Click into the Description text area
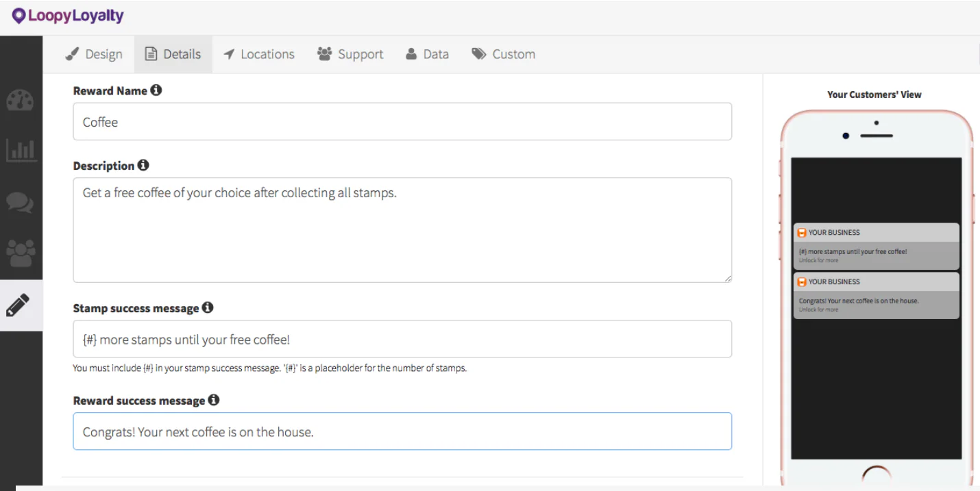This screenshot has height=491, width=980. click(402, 230)
